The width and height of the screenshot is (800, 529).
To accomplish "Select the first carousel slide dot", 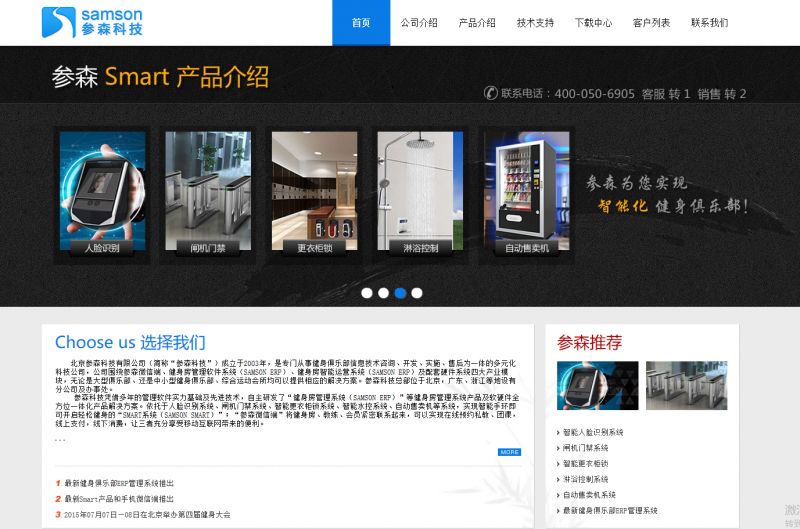I will [367, 293].
